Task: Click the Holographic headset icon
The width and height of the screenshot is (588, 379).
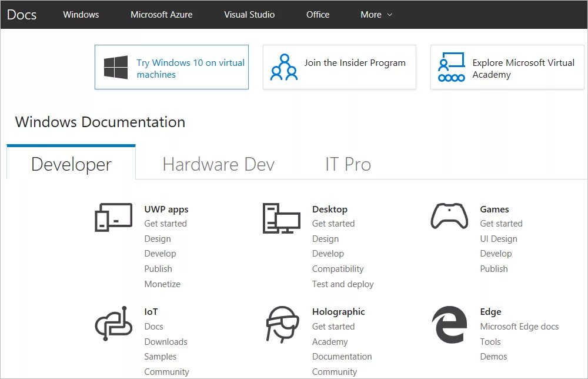Action: pos(282,325)
